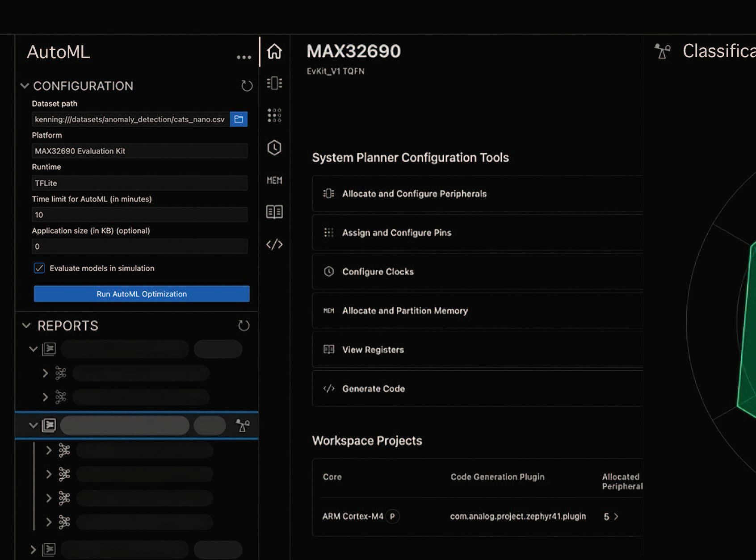Open the pin grid icon in the icon sidebar
The height and width of the screenshot is (560, 756).
pyautogui.click(x=274, y=115)
